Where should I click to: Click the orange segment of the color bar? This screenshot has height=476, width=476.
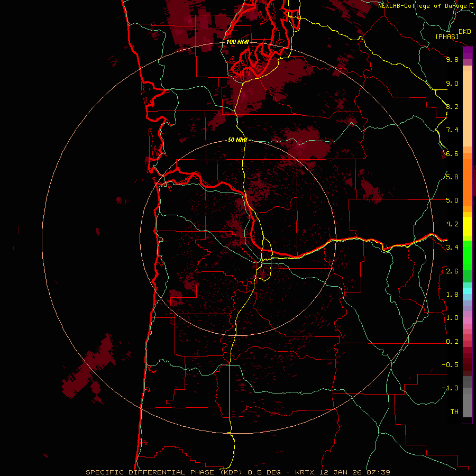[x=467, y=182]
